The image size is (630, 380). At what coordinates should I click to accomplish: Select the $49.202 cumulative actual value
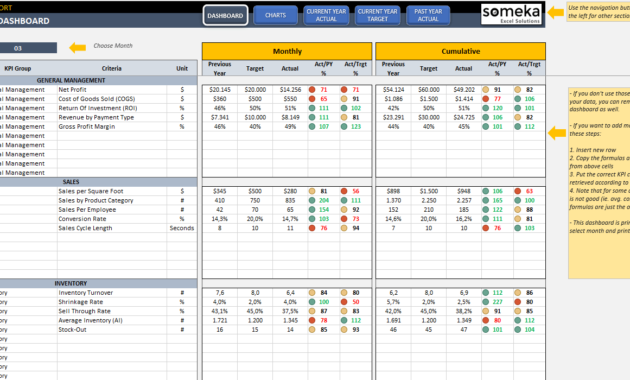pyautogui.click(x=464, y=90)
